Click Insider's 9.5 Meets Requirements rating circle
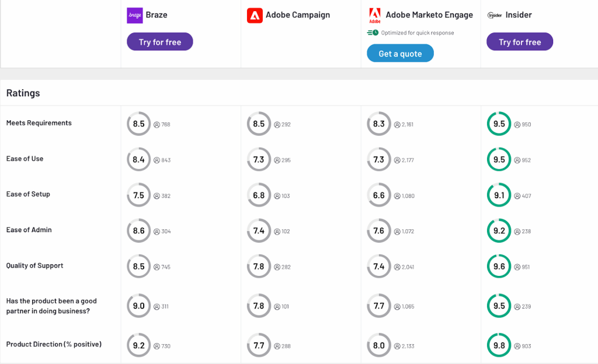Viewport: 598px width, 364px height. click(499, 124)
